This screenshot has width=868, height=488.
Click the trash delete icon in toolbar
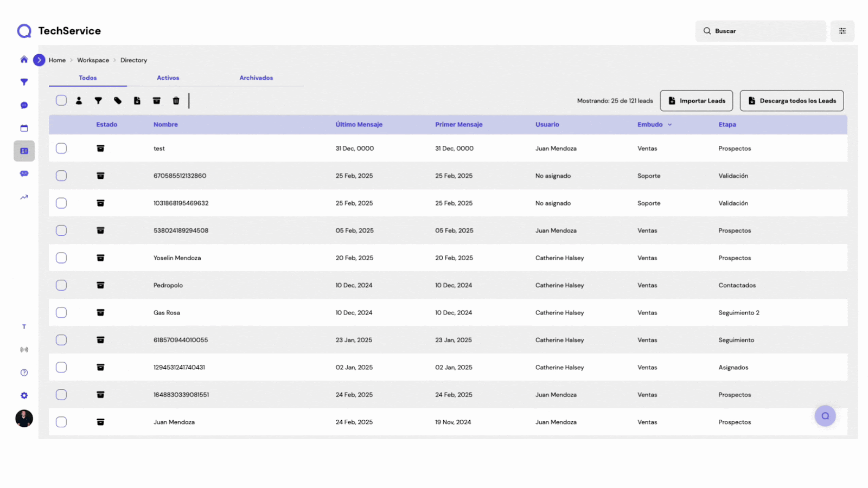point(176,101)
